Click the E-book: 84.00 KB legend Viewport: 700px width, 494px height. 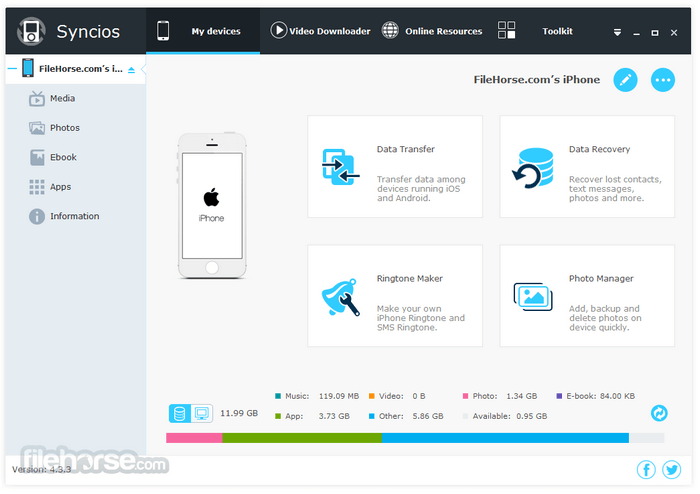coord(596,396)
